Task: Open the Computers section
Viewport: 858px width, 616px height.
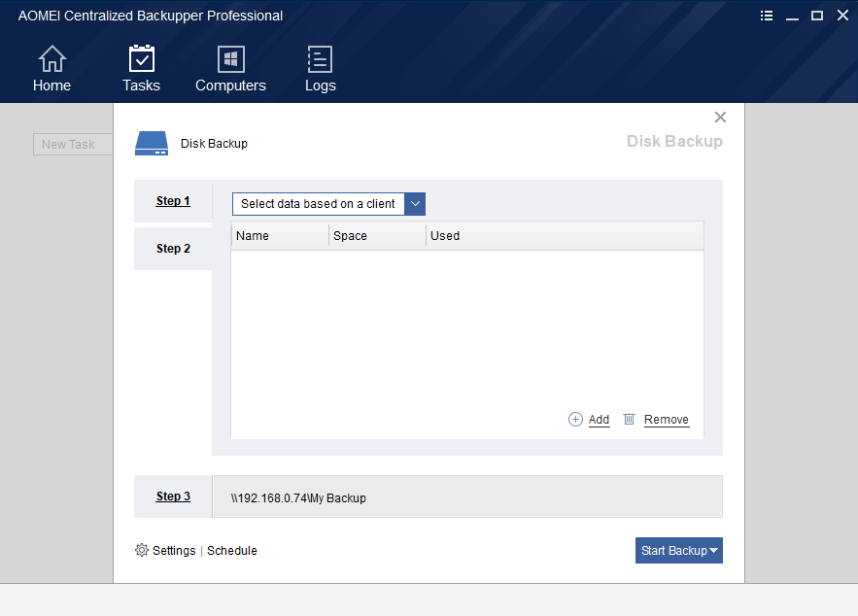Action: coord(230,69)
